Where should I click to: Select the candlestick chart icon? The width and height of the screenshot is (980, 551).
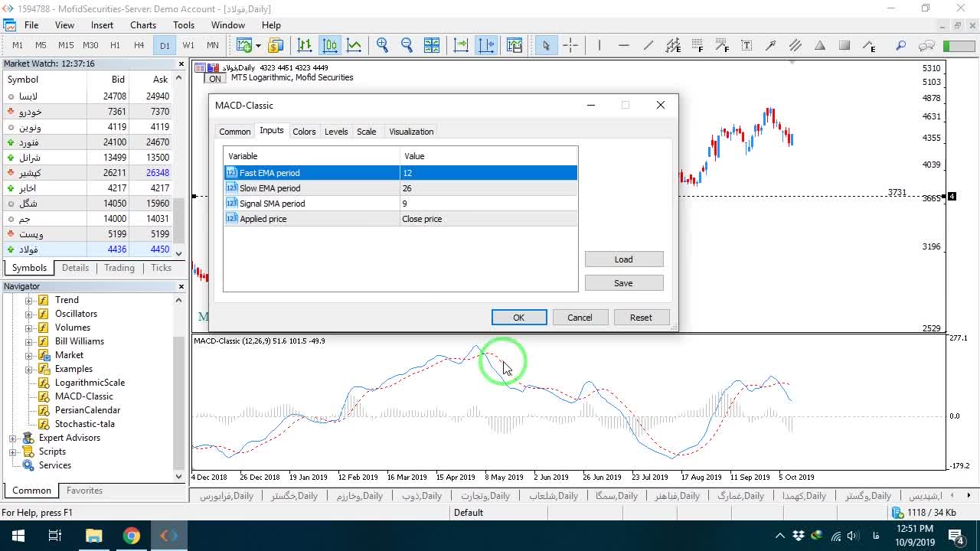coord(330,45)
